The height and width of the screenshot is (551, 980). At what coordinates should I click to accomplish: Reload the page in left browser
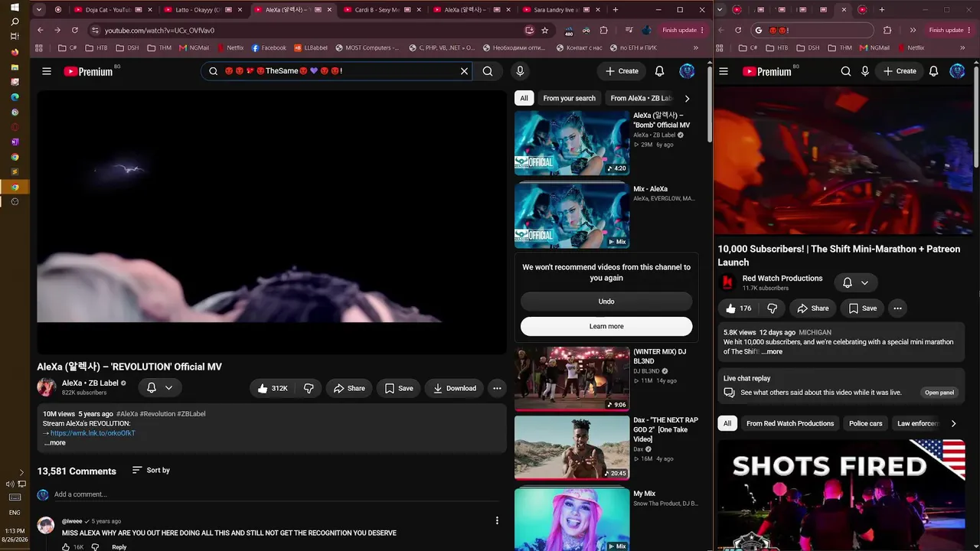pyautogui.click(x=74, y=30)
